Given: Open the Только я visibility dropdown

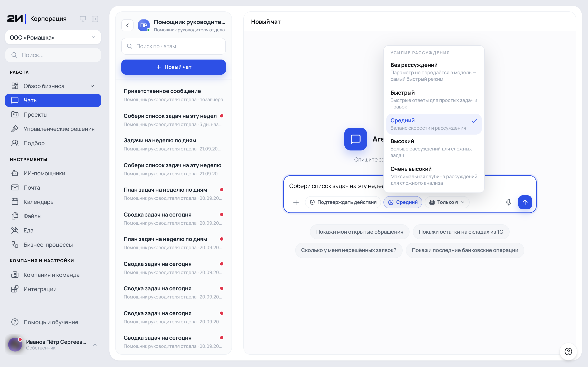Looking at the screenshot, I should [447, 202].
